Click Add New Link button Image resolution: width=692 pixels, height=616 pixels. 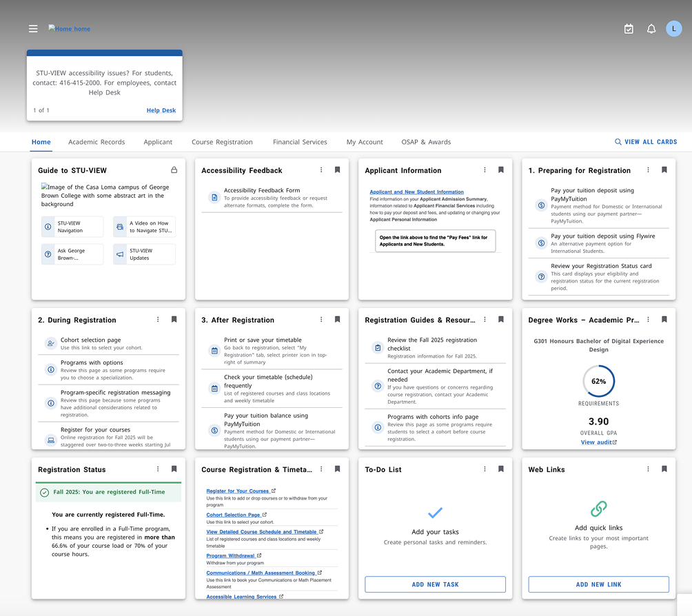pos(598,584)
